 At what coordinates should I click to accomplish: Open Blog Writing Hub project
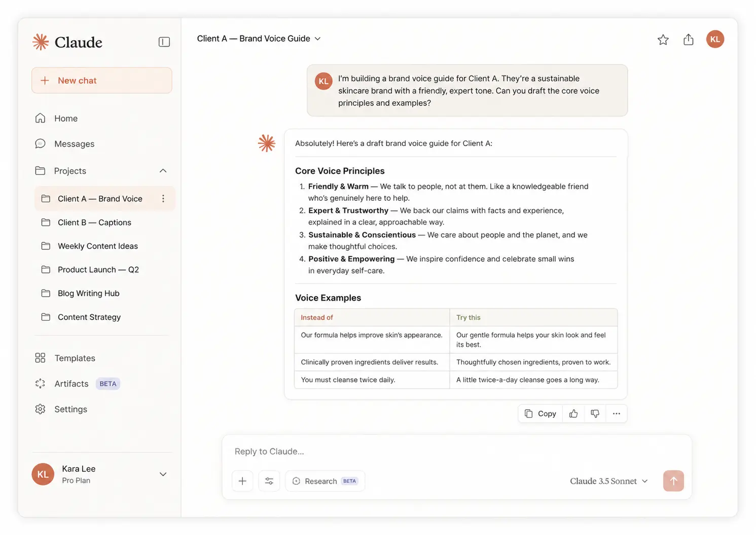click(89, 293)
